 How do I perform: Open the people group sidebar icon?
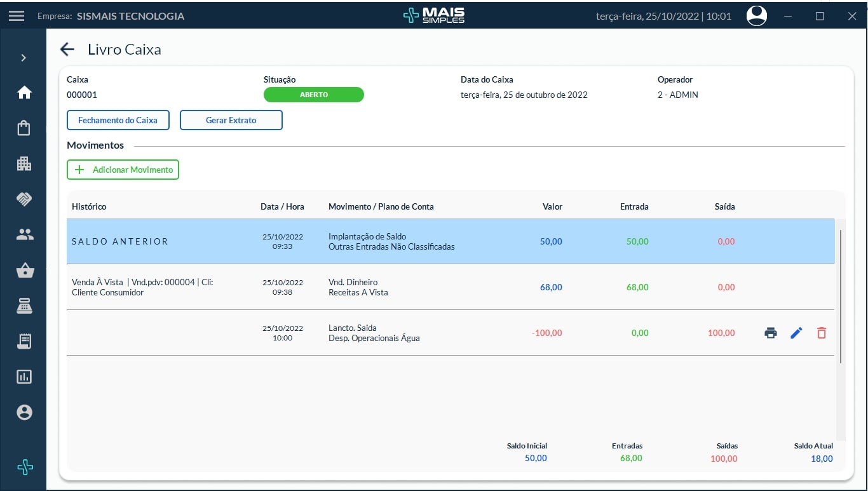click(24, 235)
